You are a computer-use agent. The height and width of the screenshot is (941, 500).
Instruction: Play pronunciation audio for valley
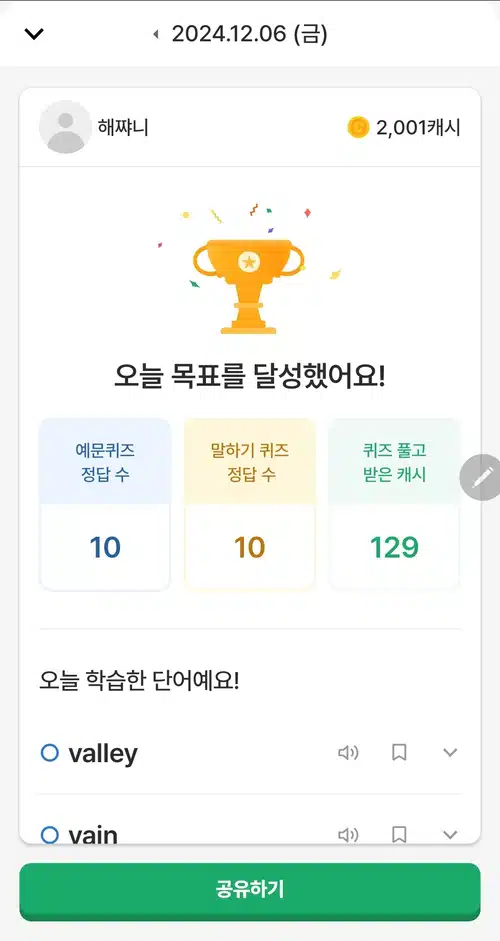tap(348, 753)
